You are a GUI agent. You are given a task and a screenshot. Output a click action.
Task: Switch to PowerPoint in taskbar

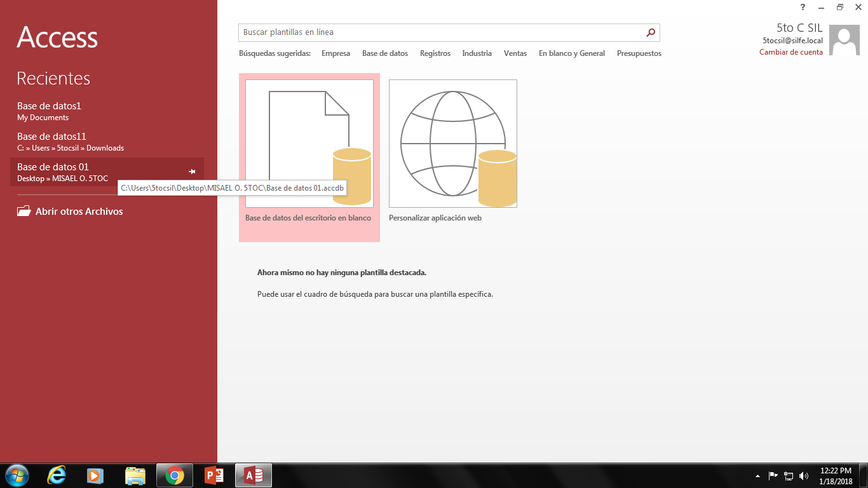(x=214, y=475)
